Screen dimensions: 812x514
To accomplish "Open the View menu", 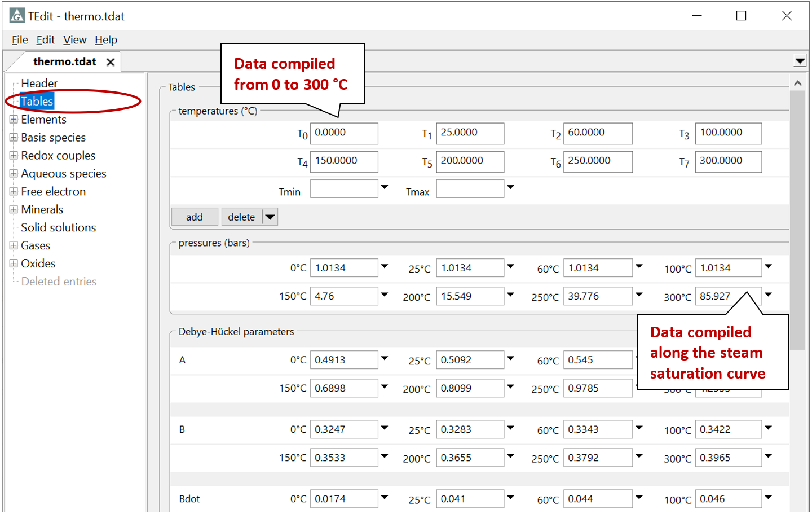I will pyautogui.click(x=75, y=40).
